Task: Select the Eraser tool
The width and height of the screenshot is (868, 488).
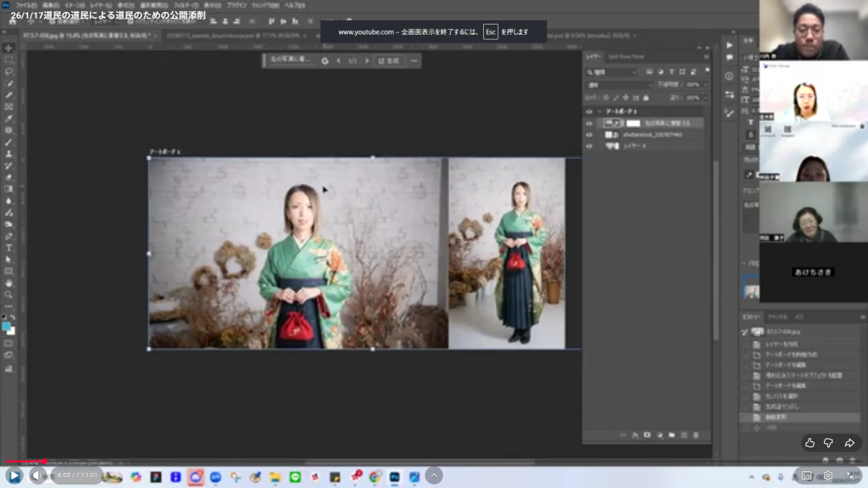Action: [x=8, y=177]
